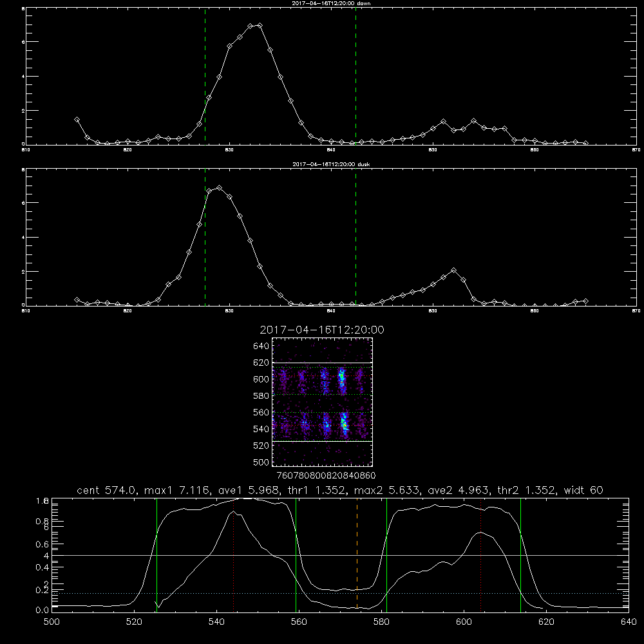This screenshot has width=644, height=644.
Task: Click the 'max1 7.116' value
Action: [176, 490]
